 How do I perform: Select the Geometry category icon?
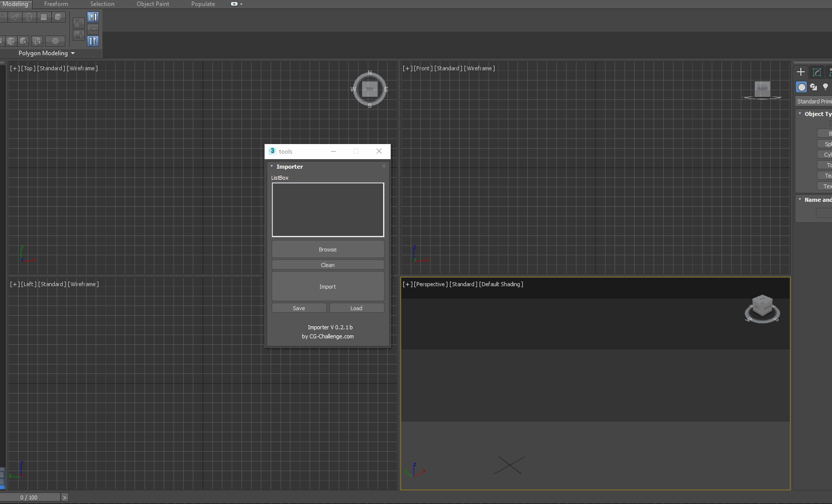pos(802,87)
